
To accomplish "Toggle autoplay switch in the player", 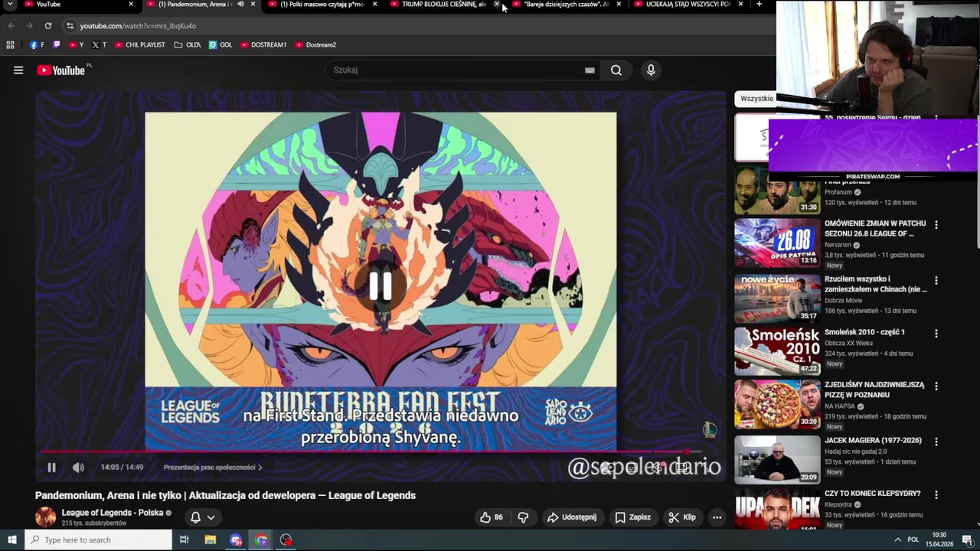I will [609, 468].
